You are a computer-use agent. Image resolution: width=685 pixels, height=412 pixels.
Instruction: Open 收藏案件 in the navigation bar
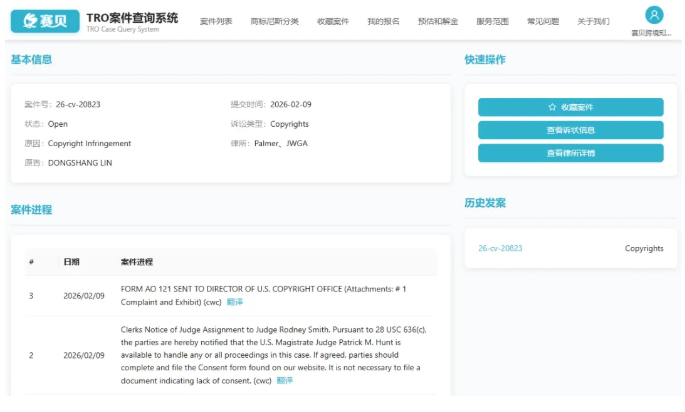point(333,21)
